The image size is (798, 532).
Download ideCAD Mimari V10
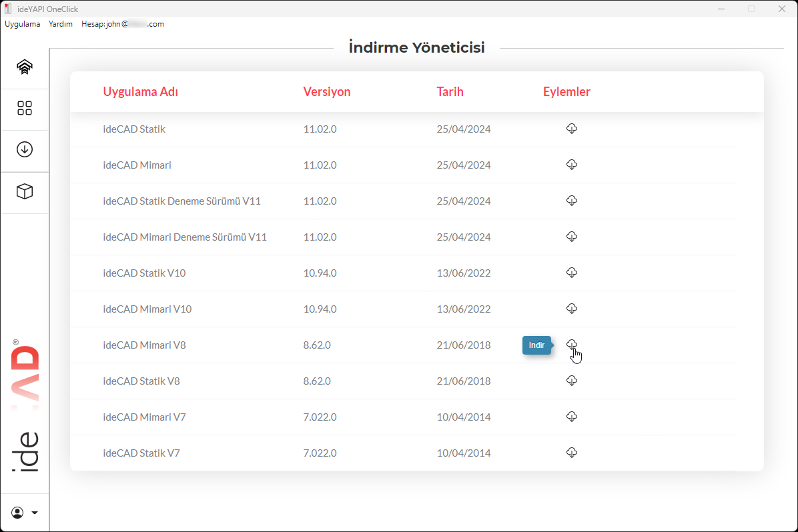tap(571, 309)
